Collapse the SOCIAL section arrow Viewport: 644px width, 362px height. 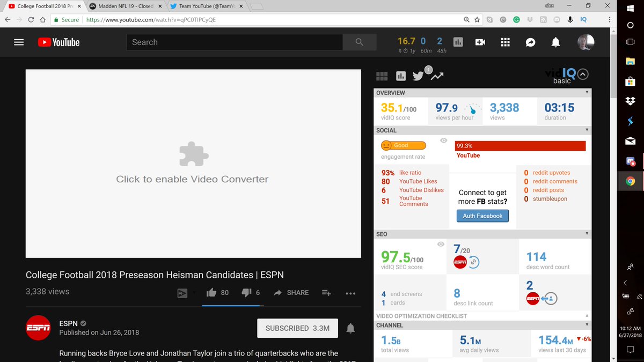(587, 130)
